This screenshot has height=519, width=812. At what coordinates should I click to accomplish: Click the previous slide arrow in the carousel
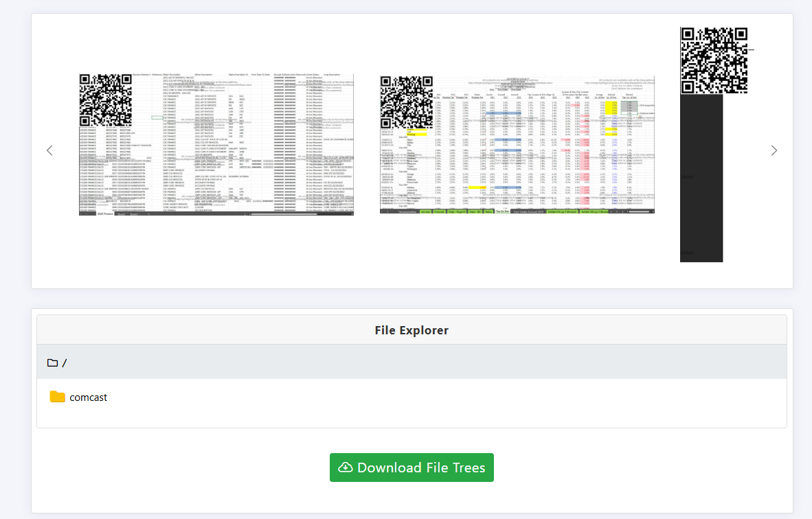pos(49,151)
